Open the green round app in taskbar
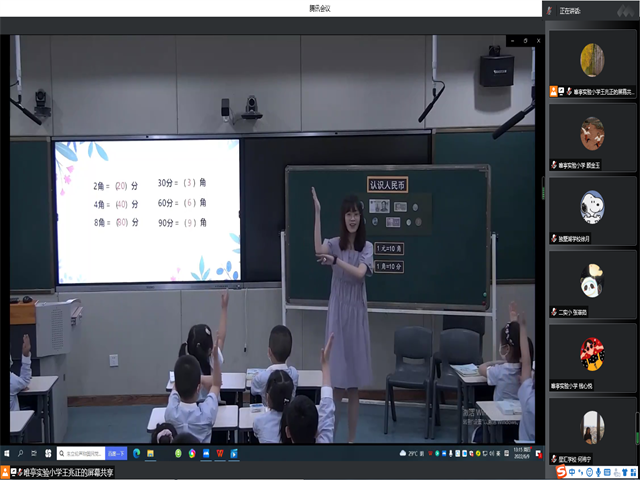 [178, 453]
